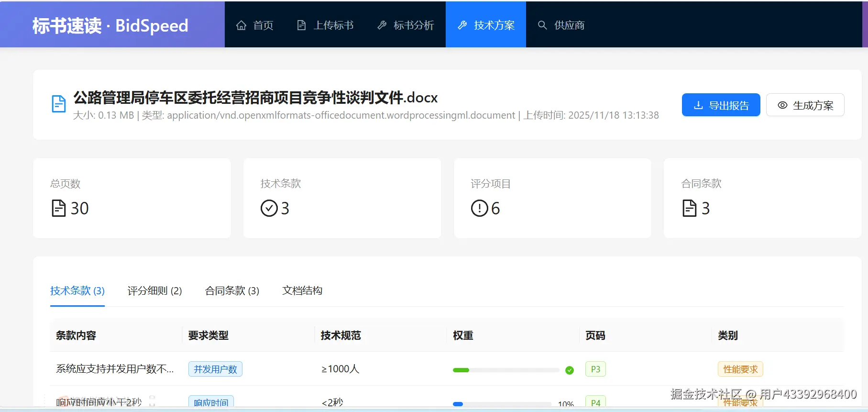868x412 pixels.
Task: Click the 性能要求 tag in the 并发用户数 row
Action: 740,369
